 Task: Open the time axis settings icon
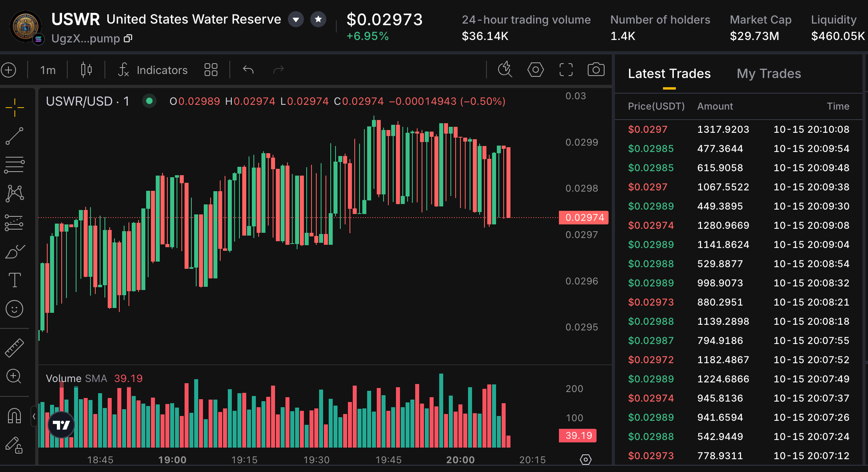pyautogui.click(x=586, y=460)
